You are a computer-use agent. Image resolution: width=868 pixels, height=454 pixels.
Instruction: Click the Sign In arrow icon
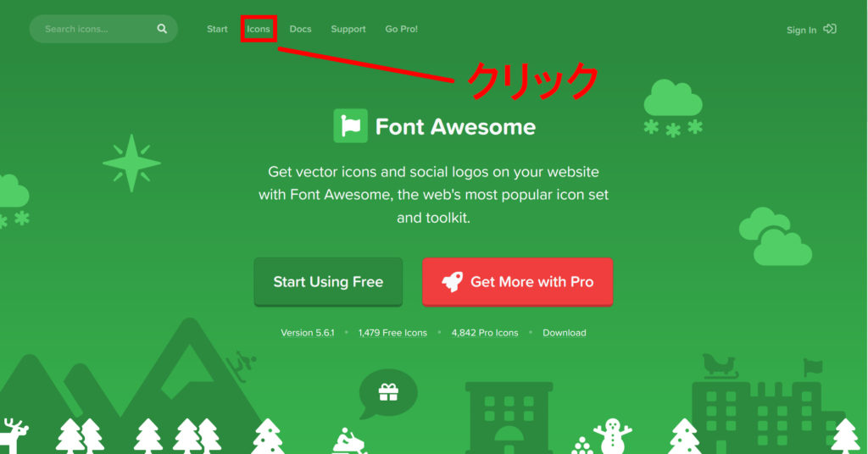830,29
